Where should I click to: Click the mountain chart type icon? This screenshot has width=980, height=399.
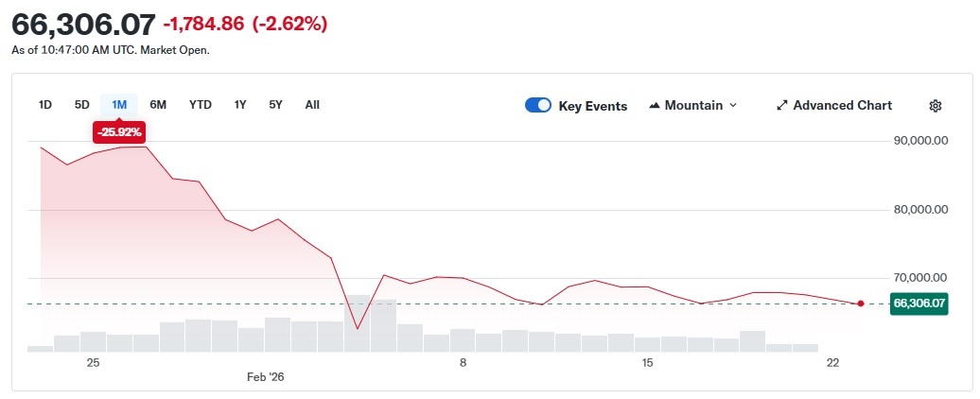pyautogui.click(x=655, y=106)
